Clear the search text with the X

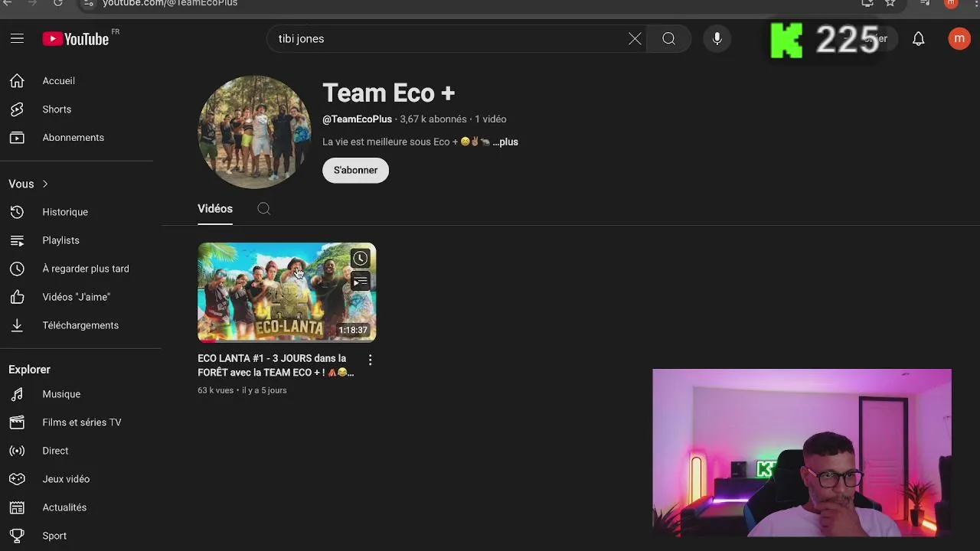(635, 38)
